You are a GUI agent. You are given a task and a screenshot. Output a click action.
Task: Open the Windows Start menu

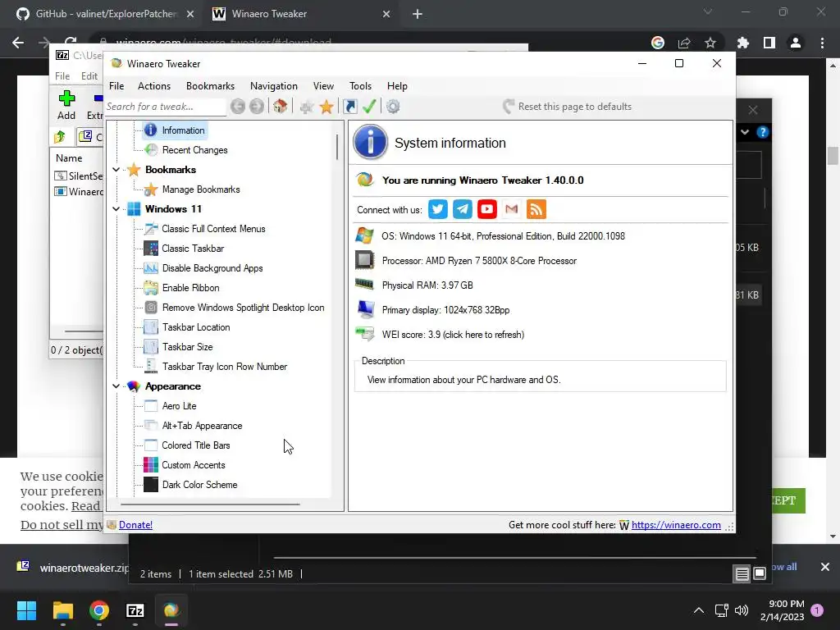[26, 610]
